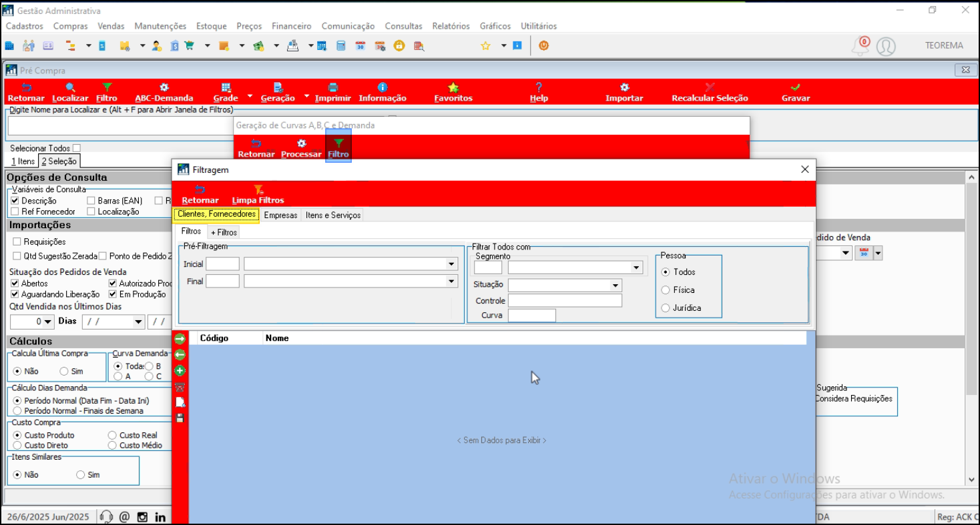Image resolution: width=980 pixels, height=525 pixels.
Task: Select the Jurídica radio button under Pessoa
Action: (x=666, y=308)
